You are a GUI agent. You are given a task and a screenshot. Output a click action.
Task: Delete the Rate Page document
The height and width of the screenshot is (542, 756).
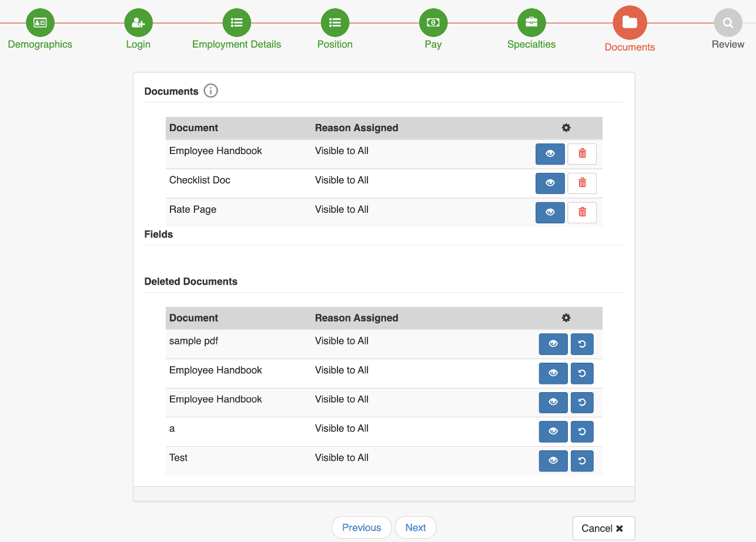point(581,212)
